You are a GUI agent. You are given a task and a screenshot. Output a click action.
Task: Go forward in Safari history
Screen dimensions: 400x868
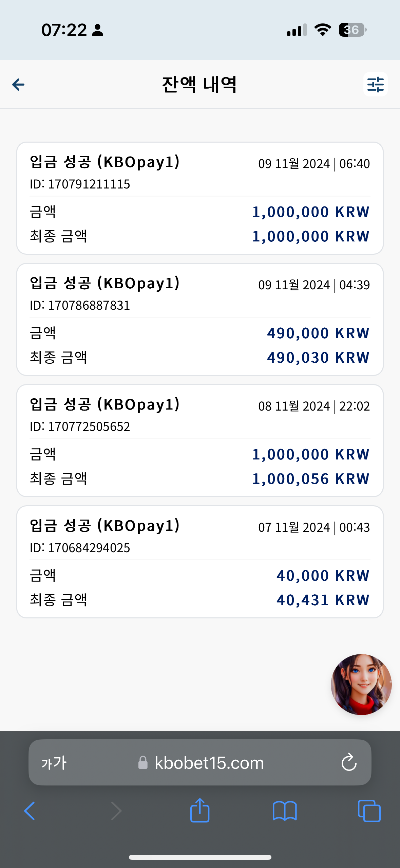point(116,811)
